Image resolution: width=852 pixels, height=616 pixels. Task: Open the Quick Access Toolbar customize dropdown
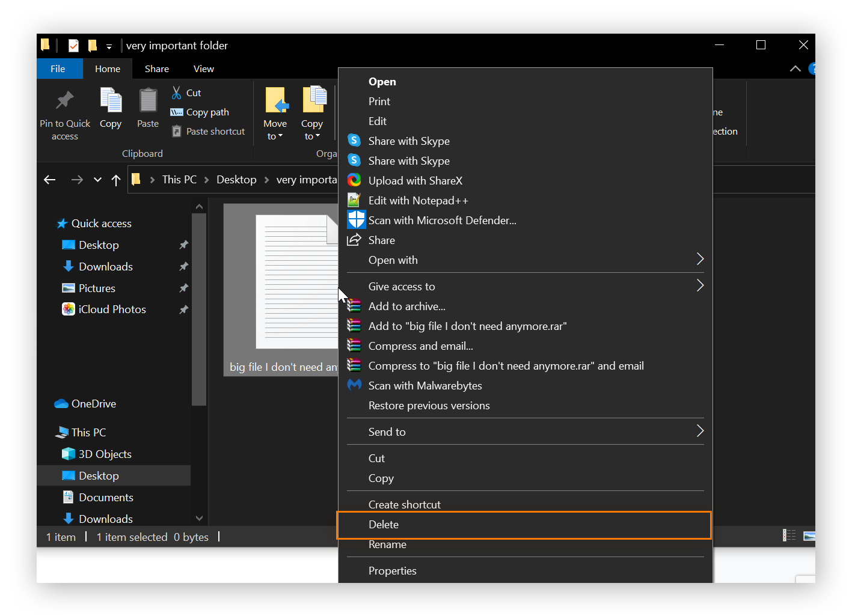pyautogui.click(x=109, y=46)
